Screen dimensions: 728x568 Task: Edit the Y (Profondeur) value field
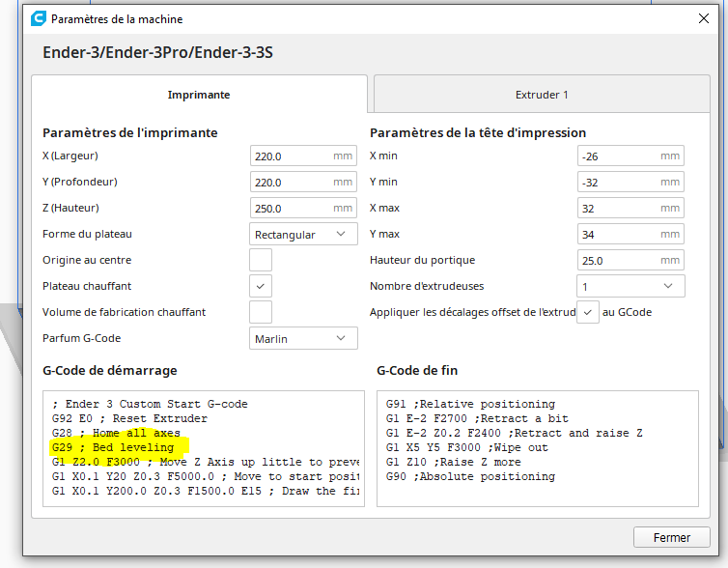coord(303,182)
